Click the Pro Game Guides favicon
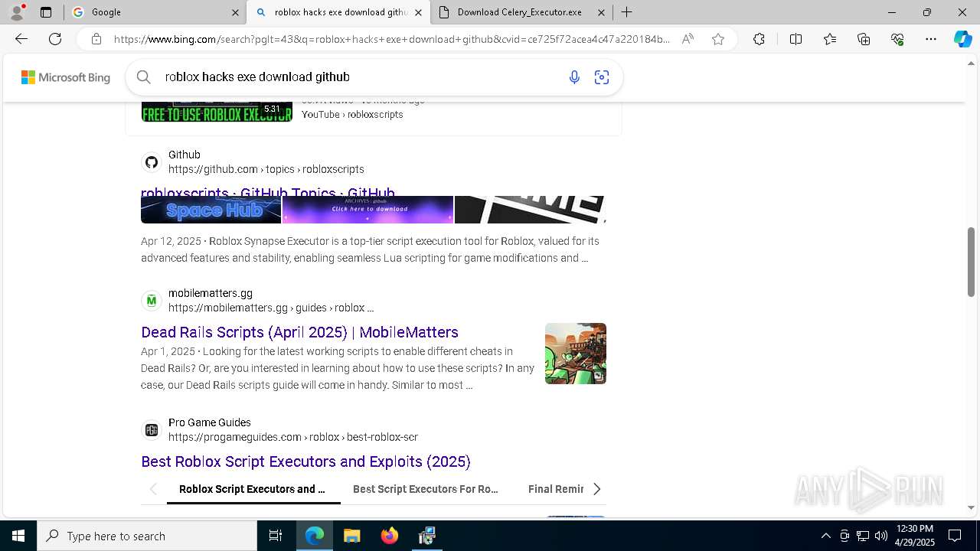 (x=152, y=430)
